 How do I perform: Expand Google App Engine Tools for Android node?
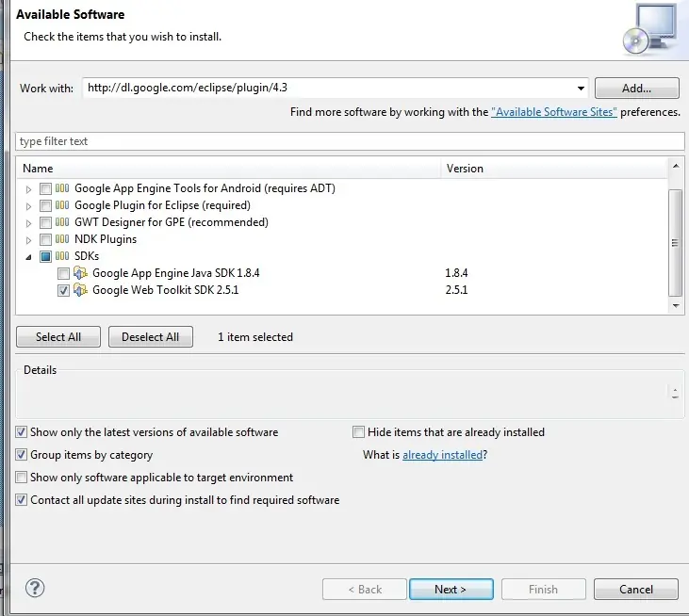tap(28, 189)
